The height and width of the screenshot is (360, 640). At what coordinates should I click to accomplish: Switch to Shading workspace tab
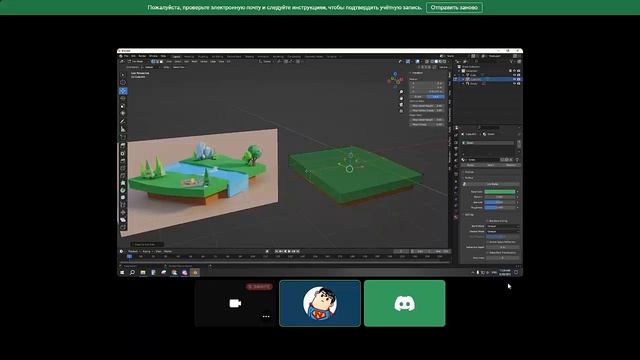click(x=249, y=56)
